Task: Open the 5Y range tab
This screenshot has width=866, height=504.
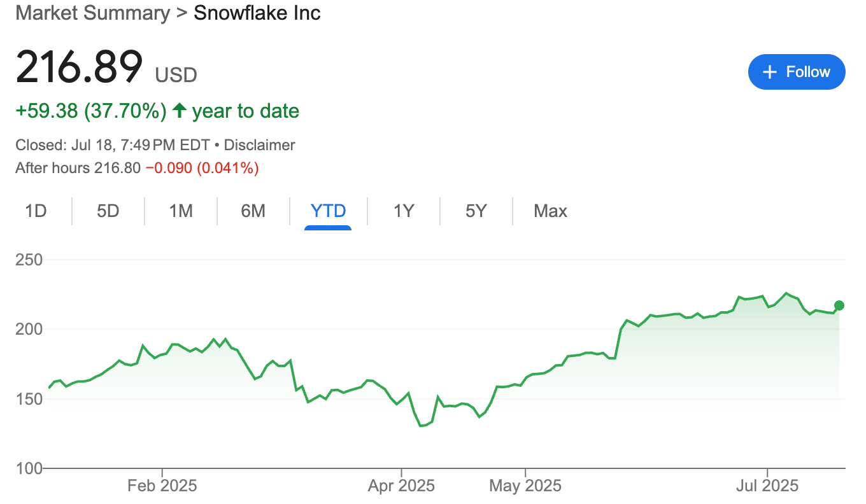Action: pos(476,211)
